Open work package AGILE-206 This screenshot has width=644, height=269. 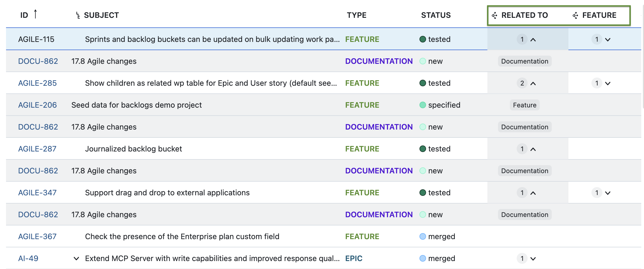coord(38,105)
